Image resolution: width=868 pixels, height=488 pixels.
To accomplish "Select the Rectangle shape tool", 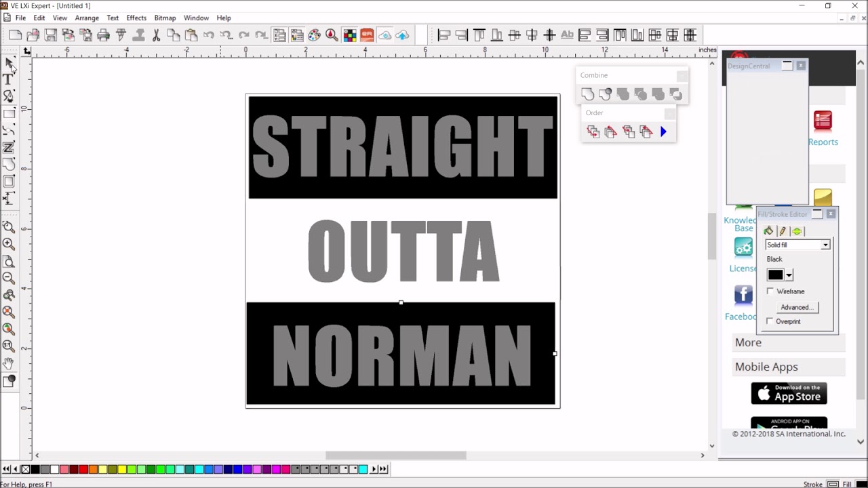I will 9,114.
